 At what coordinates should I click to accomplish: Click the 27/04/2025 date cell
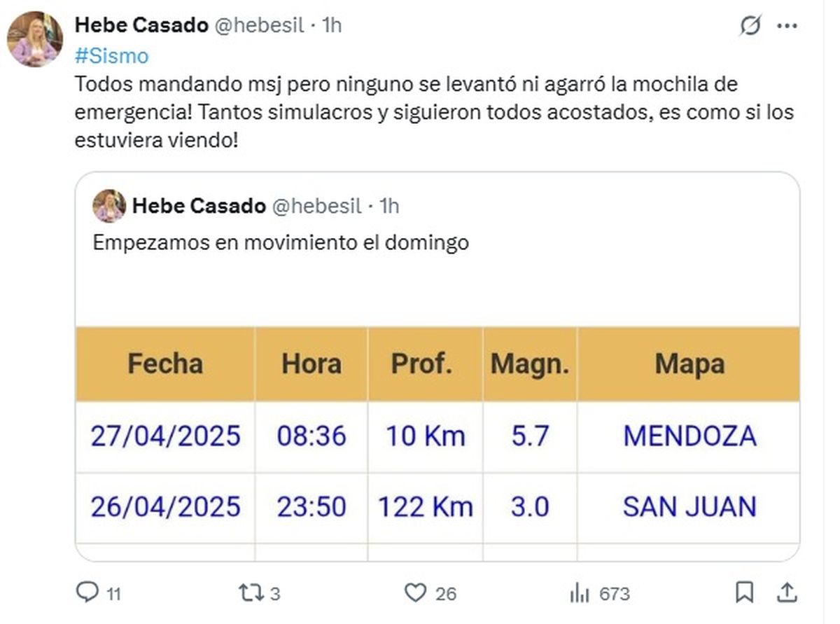point(165,436)
